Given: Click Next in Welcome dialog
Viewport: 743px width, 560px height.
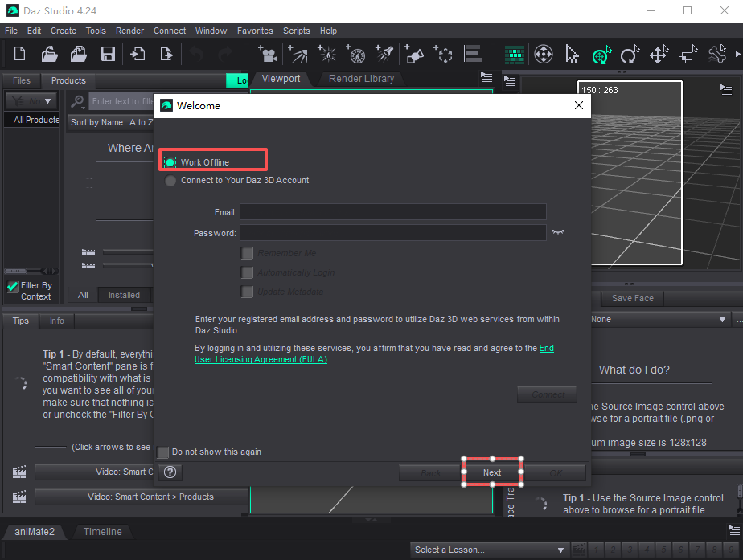Looking at the screenshot, I should pos(492,472).
